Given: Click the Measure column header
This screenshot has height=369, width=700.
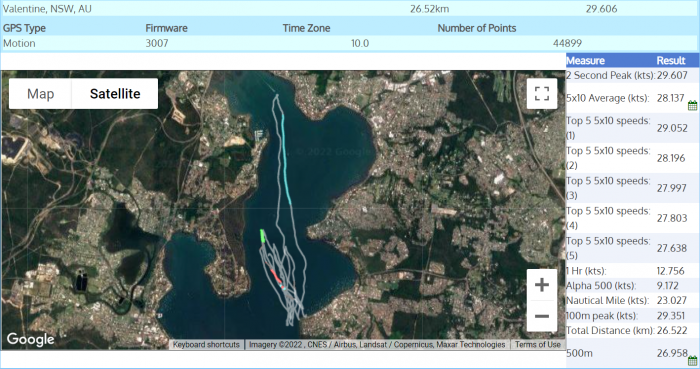Looking at the screenshot, I should pyautogui.click(x=585, y=61).
